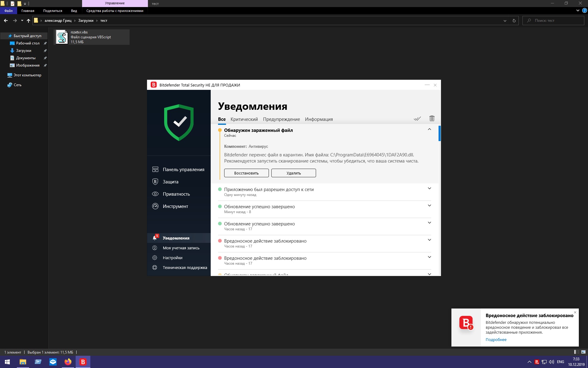
Task: Click the Restore (Восстановить) button
Action: tap(246, 173)
